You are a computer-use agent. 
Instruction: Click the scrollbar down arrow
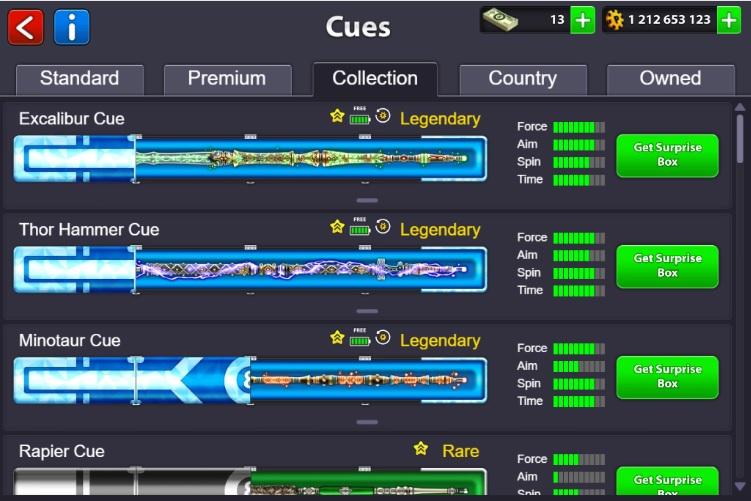click(740, 486)
